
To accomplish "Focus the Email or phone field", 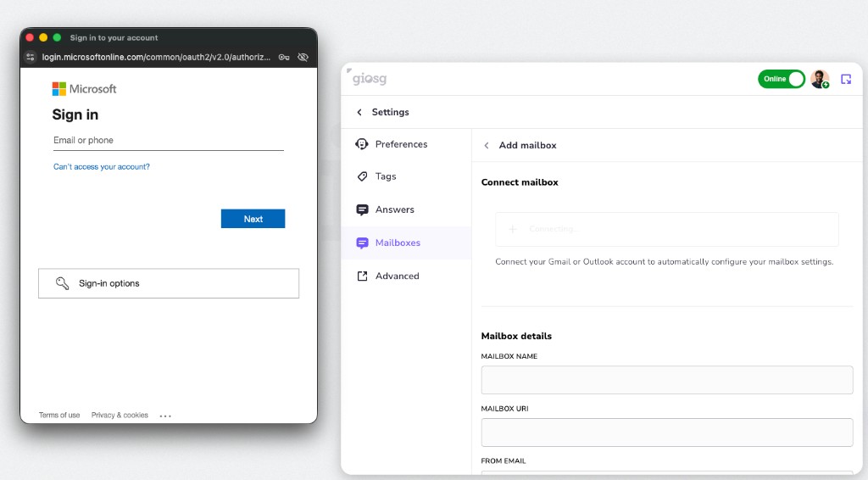I will [169, 141].
